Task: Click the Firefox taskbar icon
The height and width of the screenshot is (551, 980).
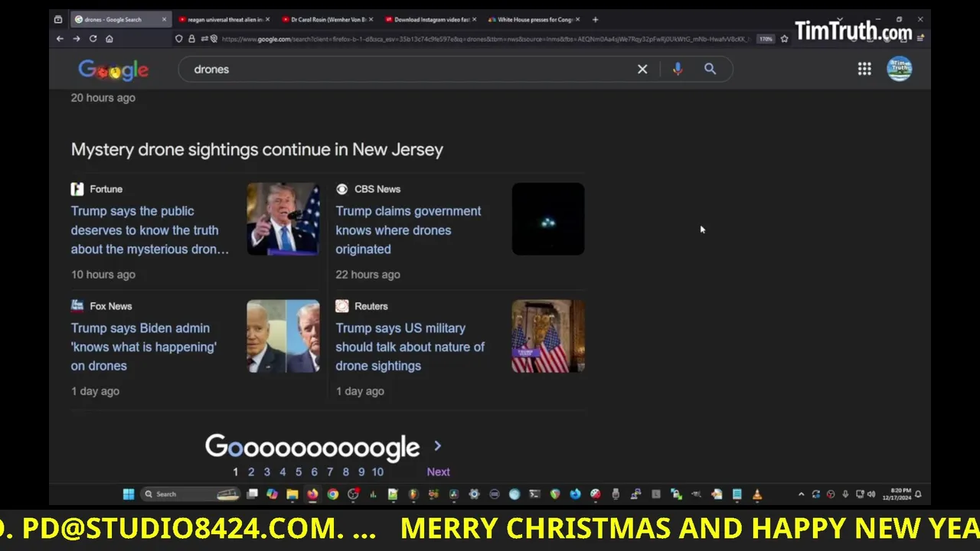Action: 312,494
